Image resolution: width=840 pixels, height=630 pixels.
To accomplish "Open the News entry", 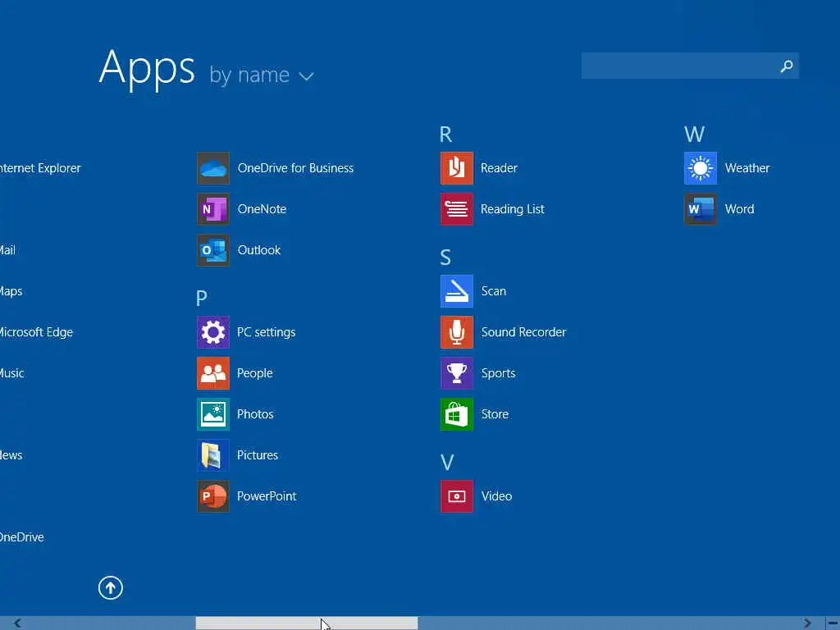I will point(11,455).
